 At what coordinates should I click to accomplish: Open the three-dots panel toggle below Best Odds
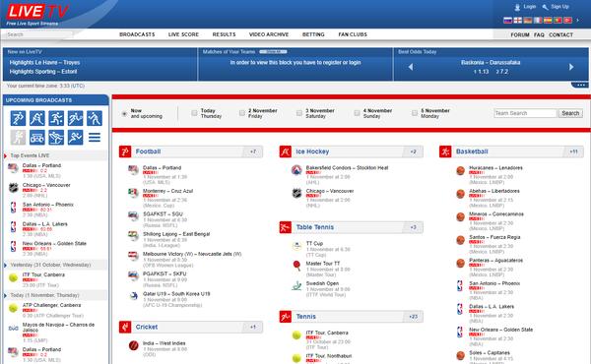point(580,85)
